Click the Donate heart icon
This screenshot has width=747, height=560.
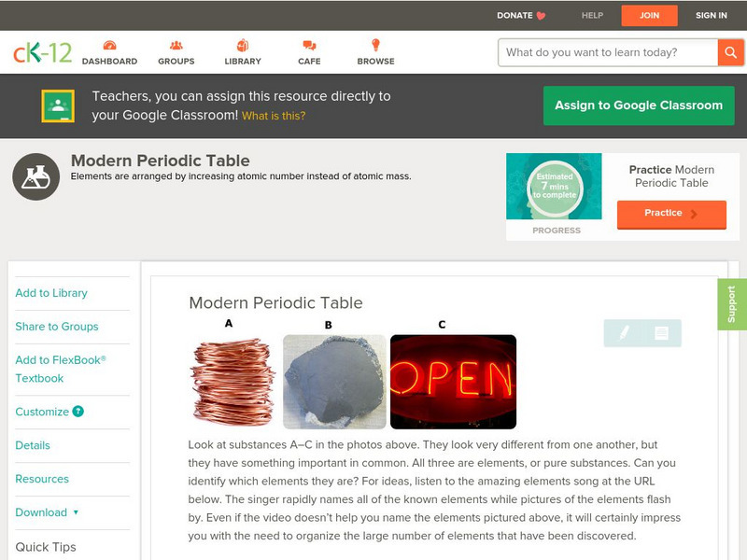(541, 16)
